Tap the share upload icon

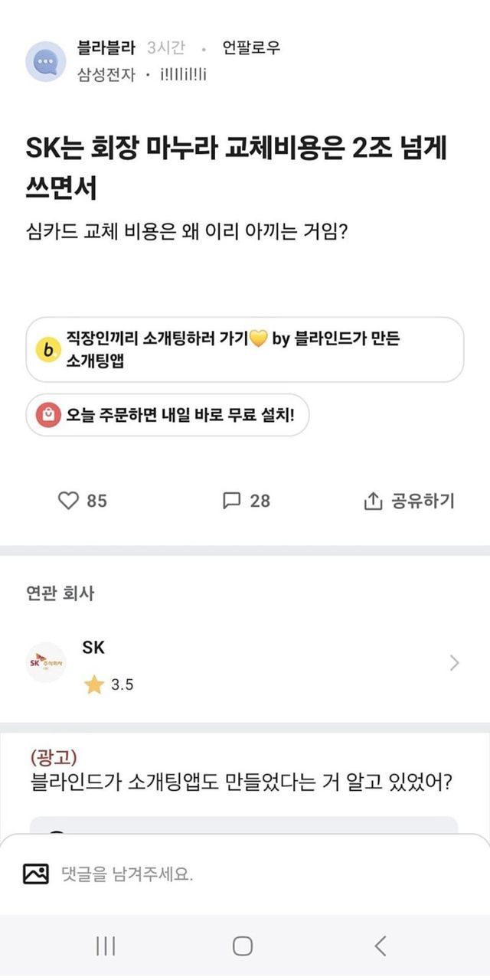372,501
